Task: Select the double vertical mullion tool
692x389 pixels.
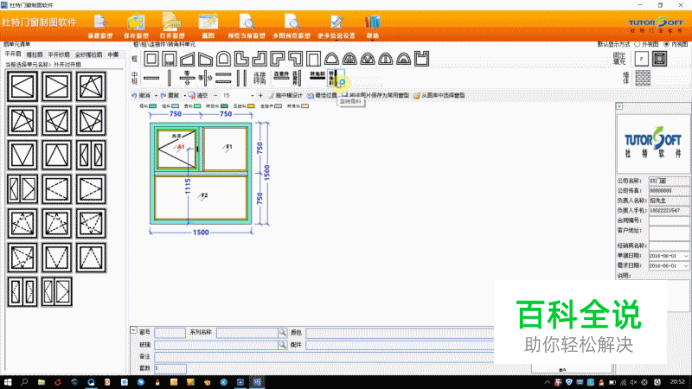Action: click(241, 78)
